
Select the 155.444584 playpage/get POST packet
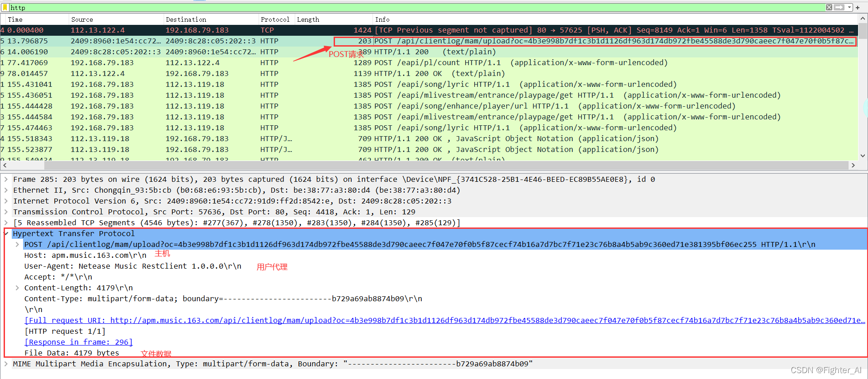pyautogui.click(x=429, y=117)
